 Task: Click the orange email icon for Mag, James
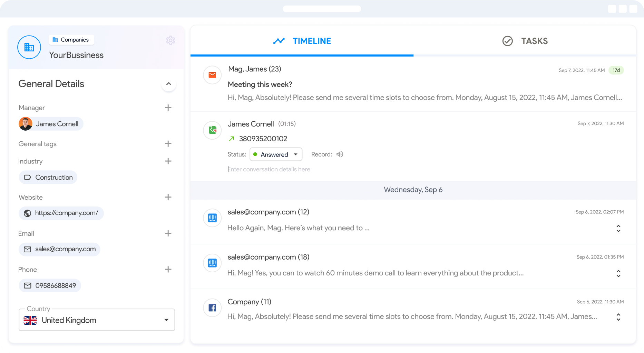(212, 75)
